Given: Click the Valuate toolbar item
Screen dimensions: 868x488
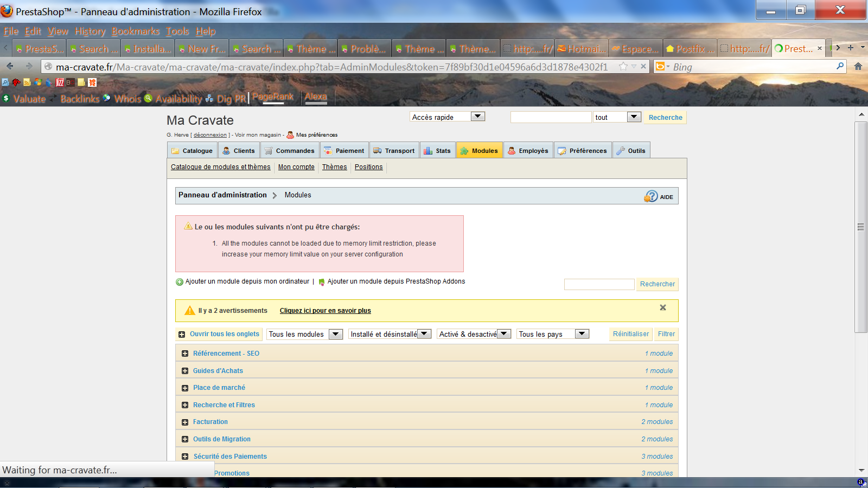Looking at the screenshot, I should 24,99.
